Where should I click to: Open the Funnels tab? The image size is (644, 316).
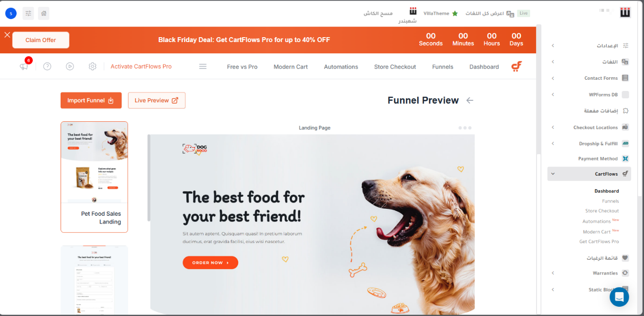point(443,67)
